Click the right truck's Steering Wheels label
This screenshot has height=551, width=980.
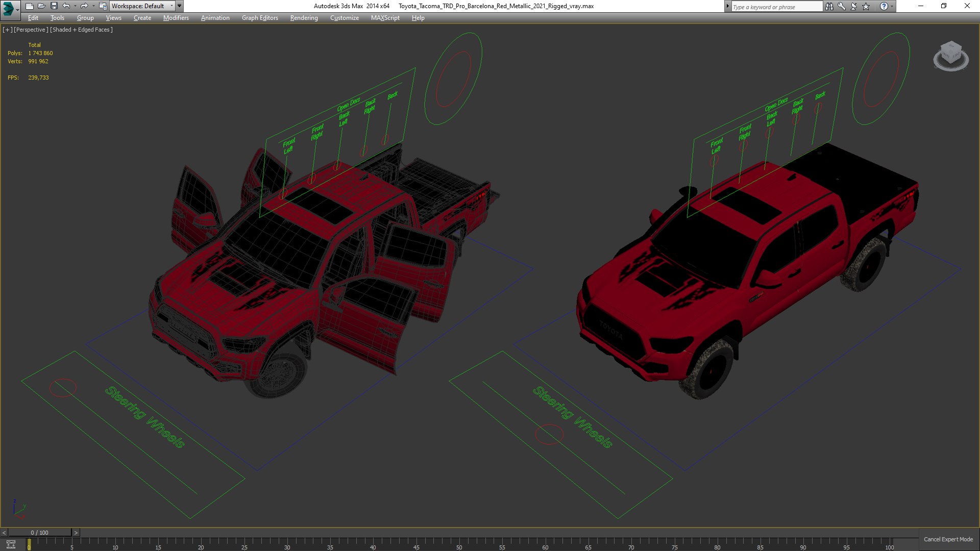[x=572, y=417]
